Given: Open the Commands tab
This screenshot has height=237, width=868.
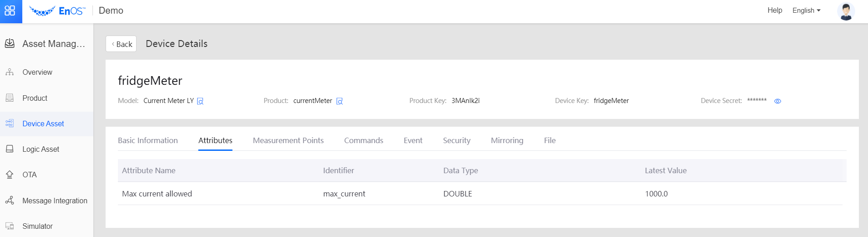Looking at the screenshot, I should (x=363, y=140).
